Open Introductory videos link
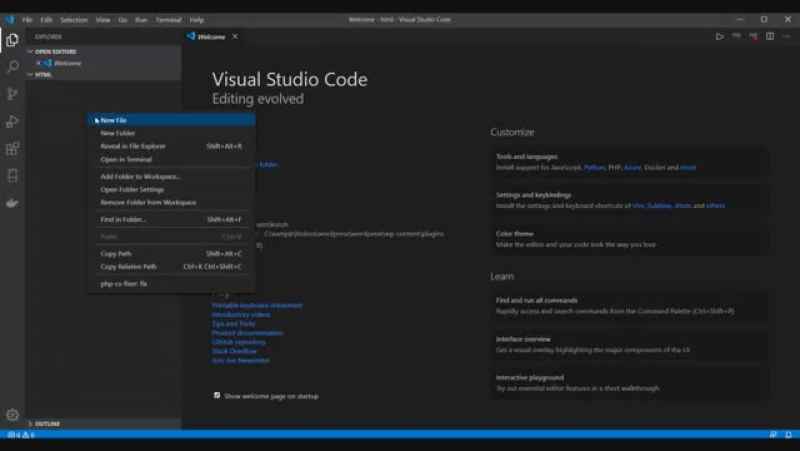 pos(241,314)
